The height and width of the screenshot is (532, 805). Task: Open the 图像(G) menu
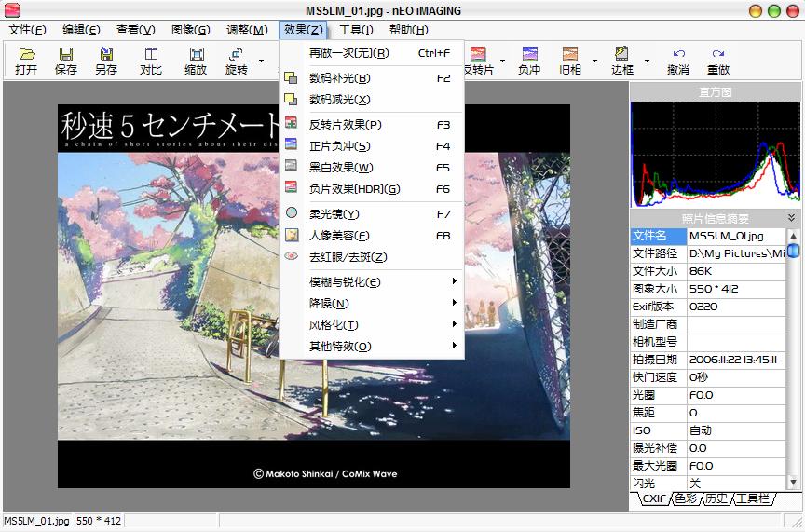[x=190, y=30]
